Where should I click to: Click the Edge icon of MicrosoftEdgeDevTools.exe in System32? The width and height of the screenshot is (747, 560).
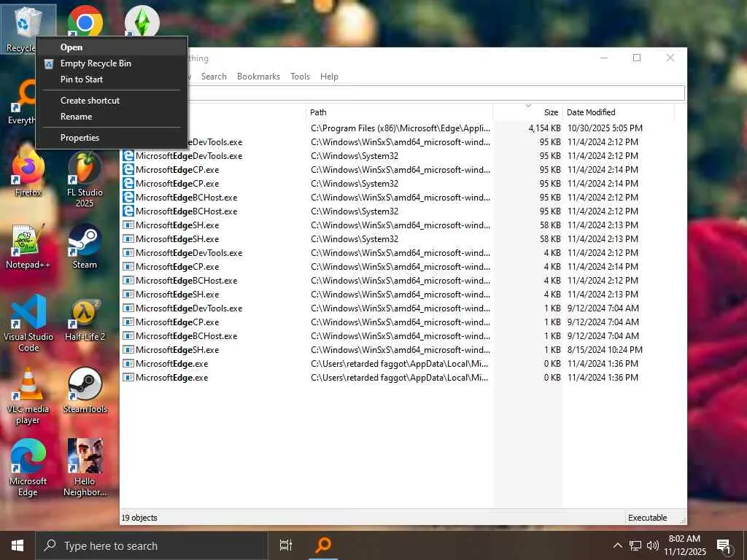(x=128, y=156)
